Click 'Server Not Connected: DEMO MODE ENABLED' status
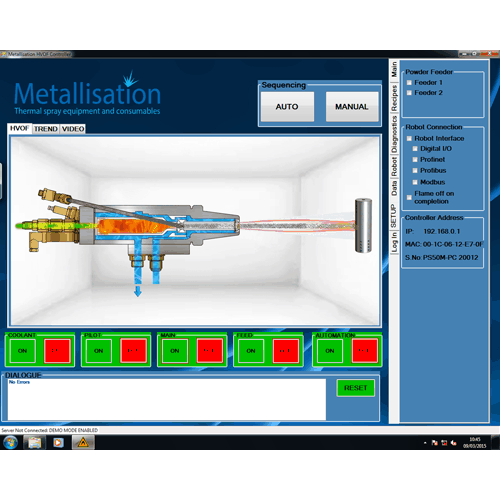The image size is (500, 500). point(50,430)
